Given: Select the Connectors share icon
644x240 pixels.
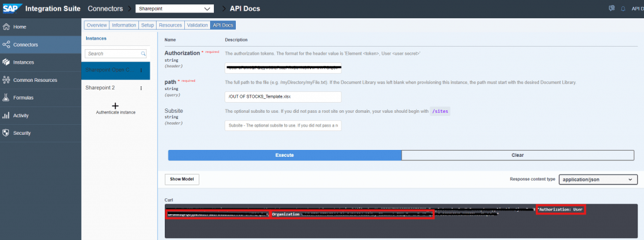Looking at the screenshot, I should tap(6, 45).
